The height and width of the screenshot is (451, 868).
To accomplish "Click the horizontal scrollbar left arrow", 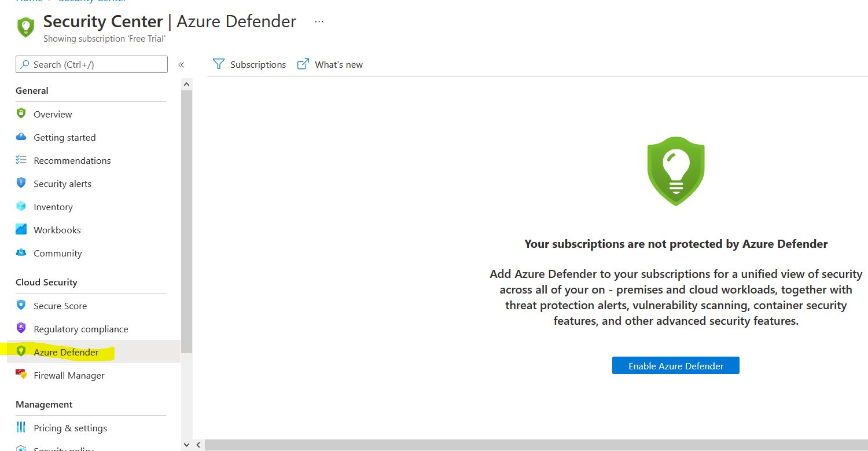I will 198,445.
